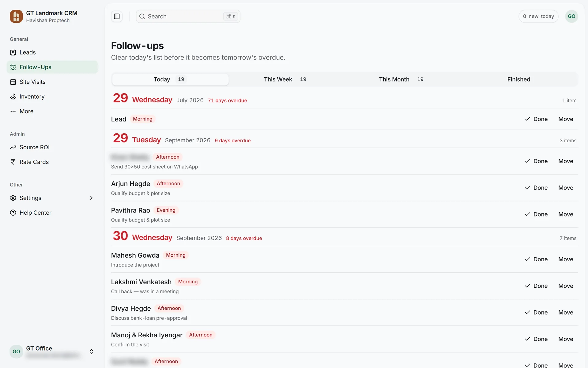
Task: Move Arjun Hegde follow-up
Action: pyautogui.click(x=566, y=188)
